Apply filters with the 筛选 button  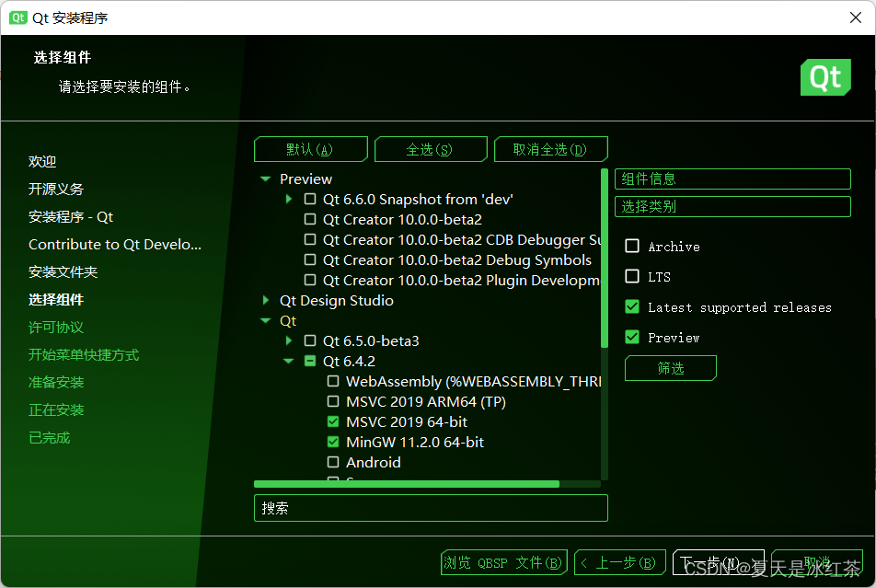click(671, 368)
